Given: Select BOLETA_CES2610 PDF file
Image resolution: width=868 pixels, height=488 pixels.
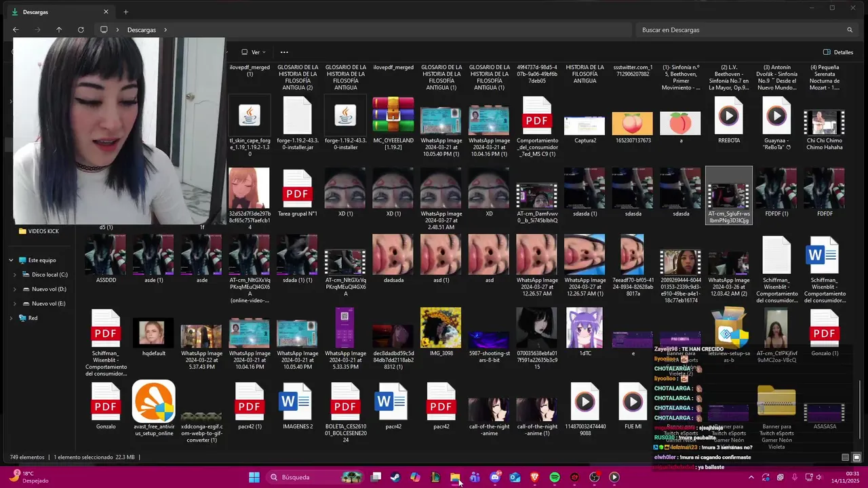Looking at the screenshot, I should 345,411.
